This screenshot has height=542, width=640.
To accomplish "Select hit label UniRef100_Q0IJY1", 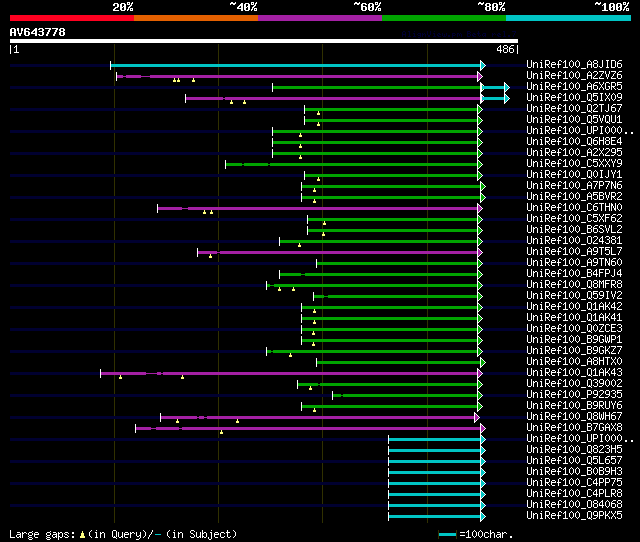I will point(574,175).
